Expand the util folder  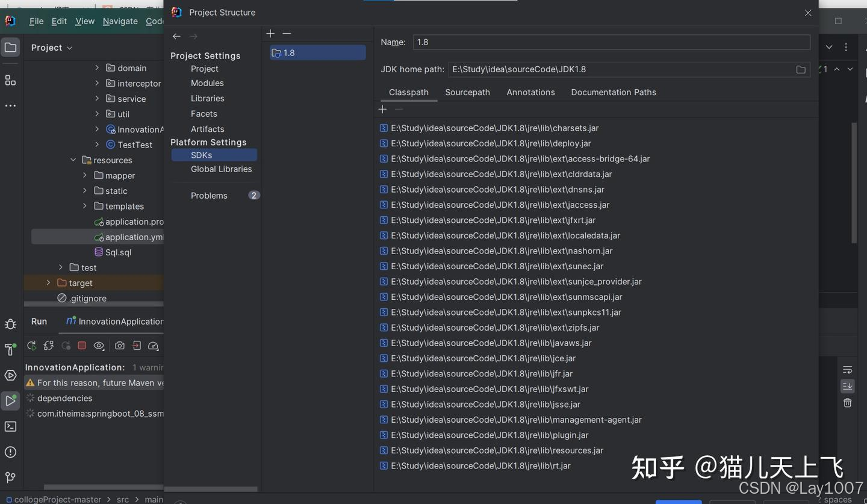click(97, 114)
